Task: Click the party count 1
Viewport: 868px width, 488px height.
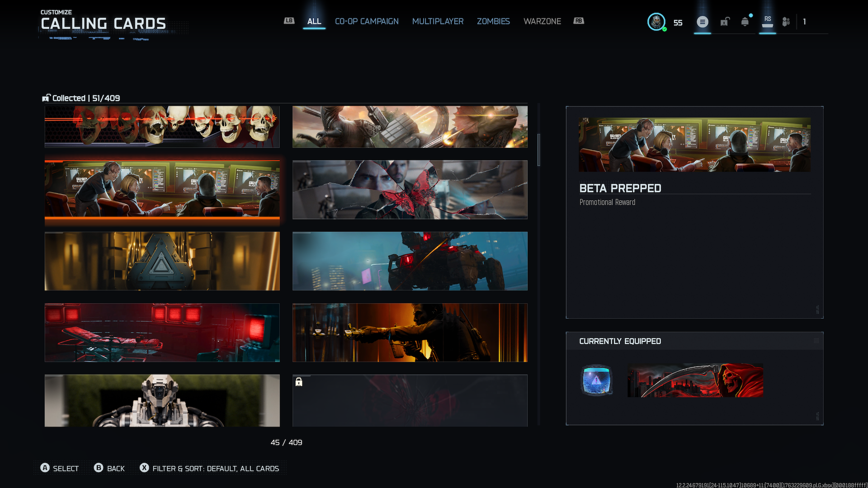Action: coord(804,22)
